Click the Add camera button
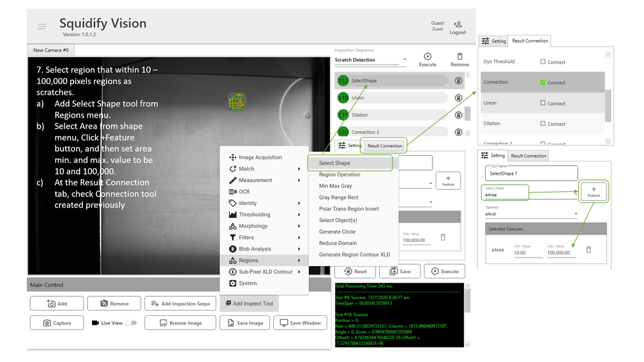The width and height of the screenshot is (644, 362). 57,304
